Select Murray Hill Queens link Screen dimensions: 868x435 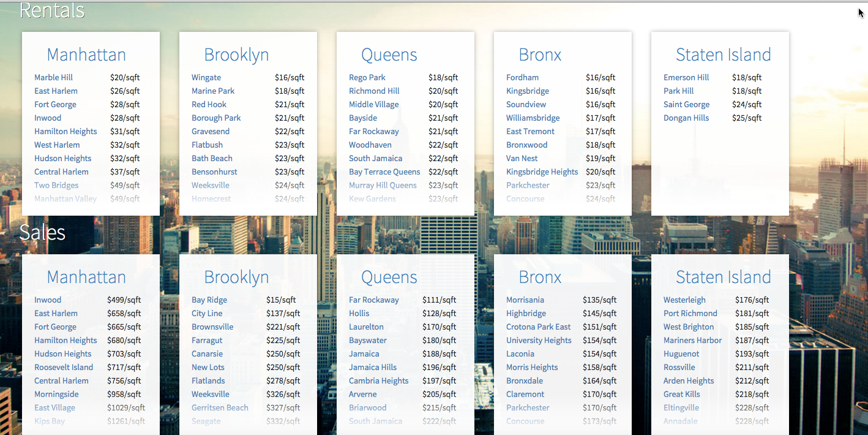point(383,185)
